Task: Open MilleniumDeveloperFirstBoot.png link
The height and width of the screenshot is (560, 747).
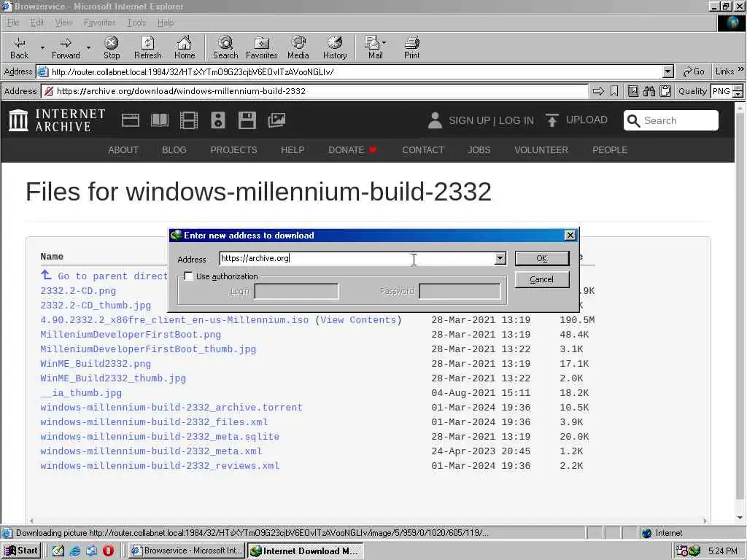Action: tap(131, 334)
